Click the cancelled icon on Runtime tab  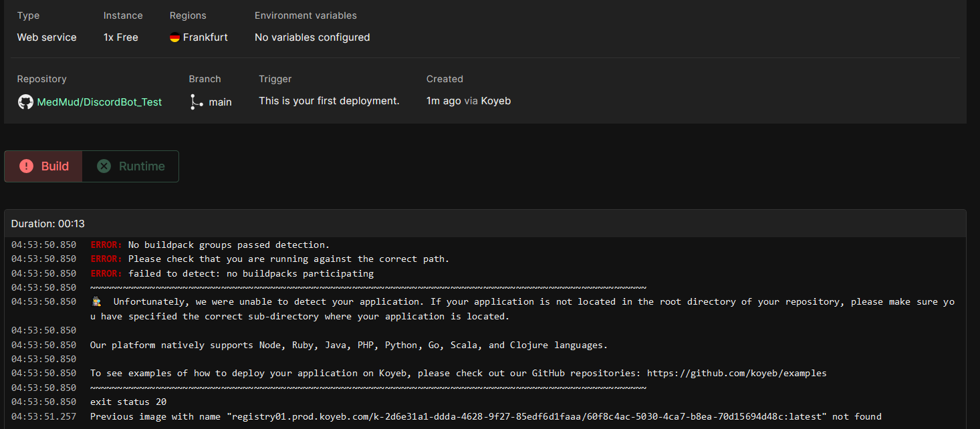coord(104,166)
